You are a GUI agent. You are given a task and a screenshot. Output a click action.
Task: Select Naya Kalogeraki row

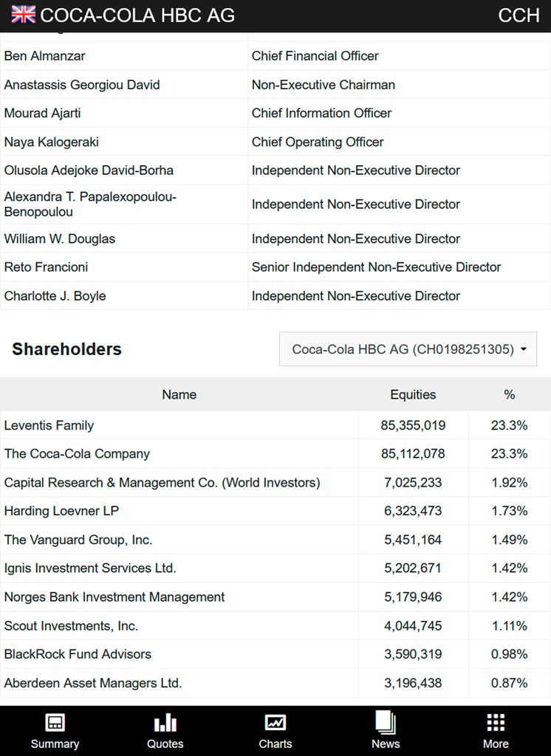coord(51,142)
